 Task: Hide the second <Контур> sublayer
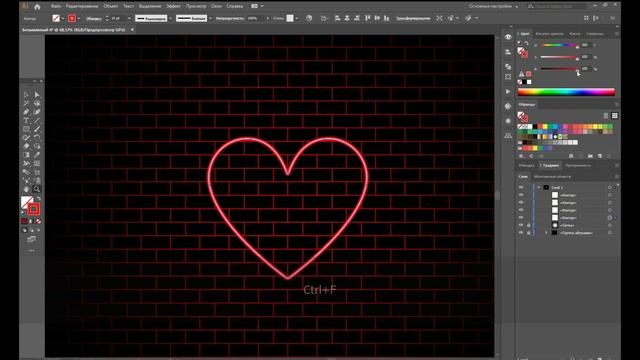[x=521, y=202]
